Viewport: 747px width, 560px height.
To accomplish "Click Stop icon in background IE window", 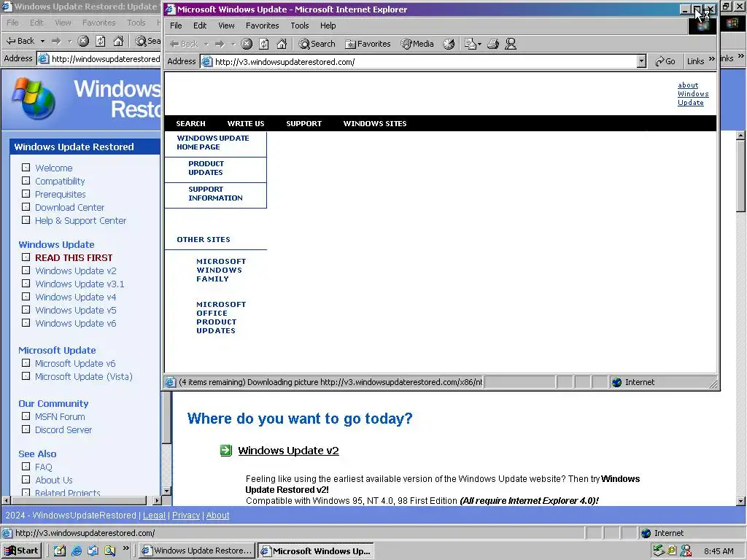I will click(83, 41).
